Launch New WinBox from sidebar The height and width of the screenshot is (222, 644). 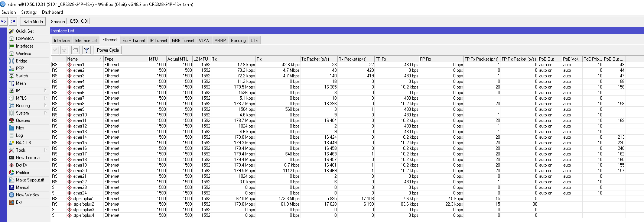tap(27, 195)
